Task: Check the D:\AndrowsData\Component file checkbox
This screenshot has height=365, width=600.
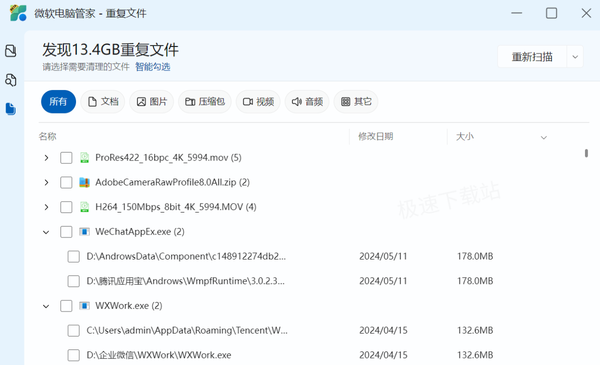Action: click(x=73, y=256)
